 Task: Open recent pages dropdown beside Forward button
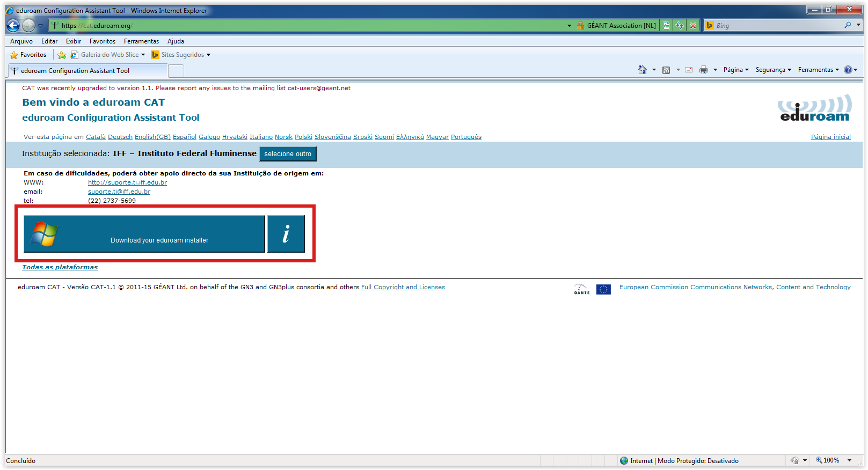pos(40,25)
